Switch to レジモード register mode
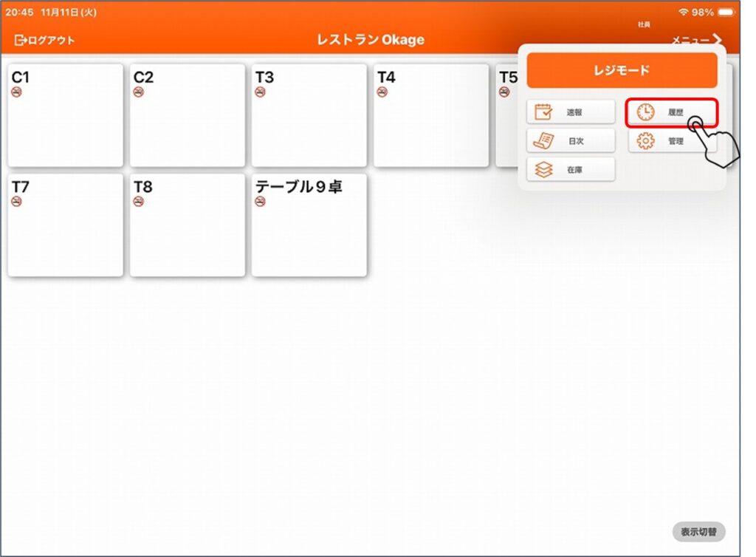 click(x=622, y=71)
